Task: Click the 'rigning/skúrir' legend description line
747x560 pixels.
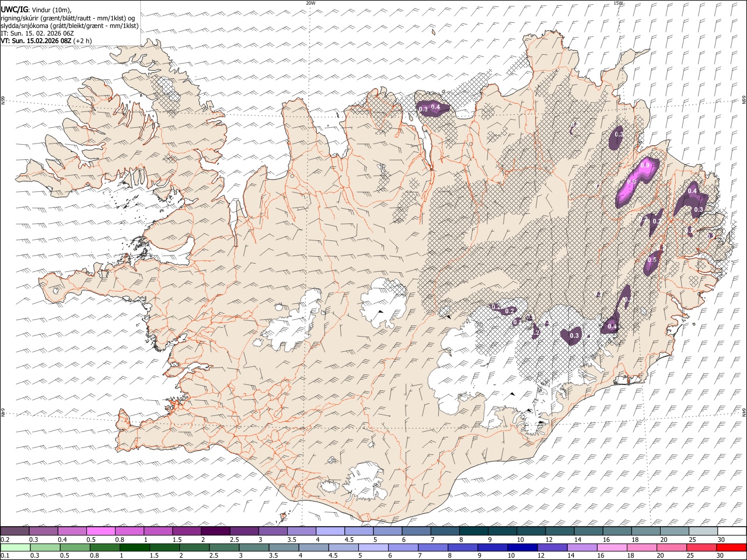Action: [69, 18]
